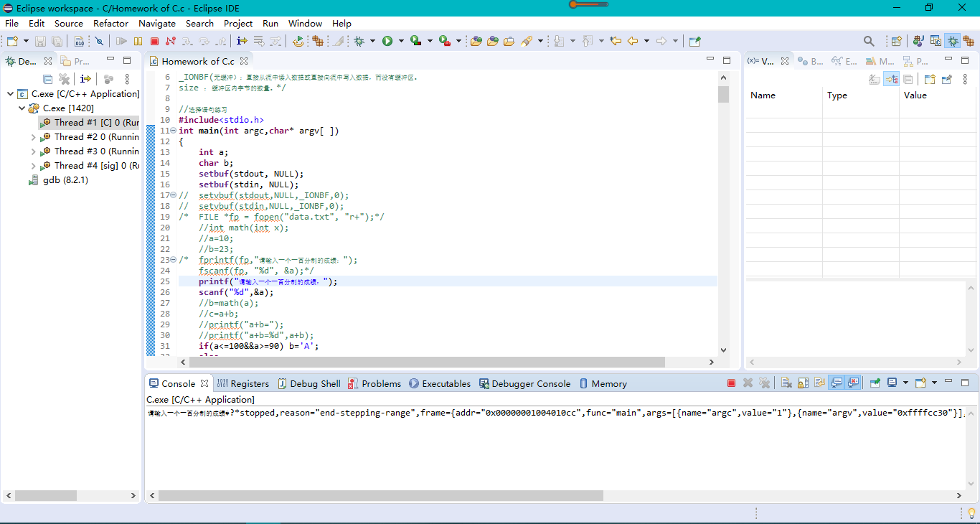Click Remove All Terminated Launches in the Debug view
The width and height of the screenshot is (980, 524).
(x=65, y=79)
